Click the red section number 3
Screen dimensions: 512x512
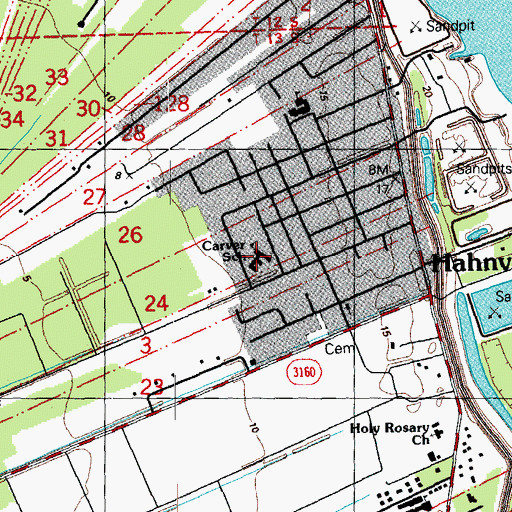coord(146,345)
